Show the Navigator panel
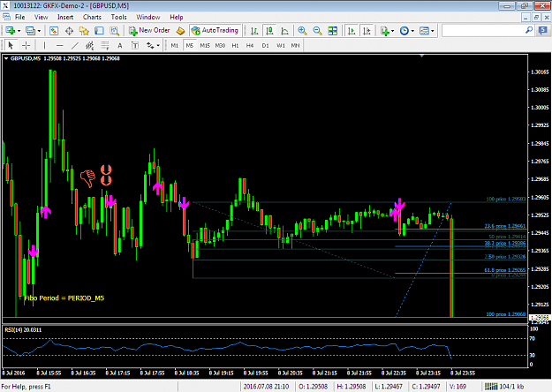The height and width of the screenshot is (392, 552). (x=84, y=31)
